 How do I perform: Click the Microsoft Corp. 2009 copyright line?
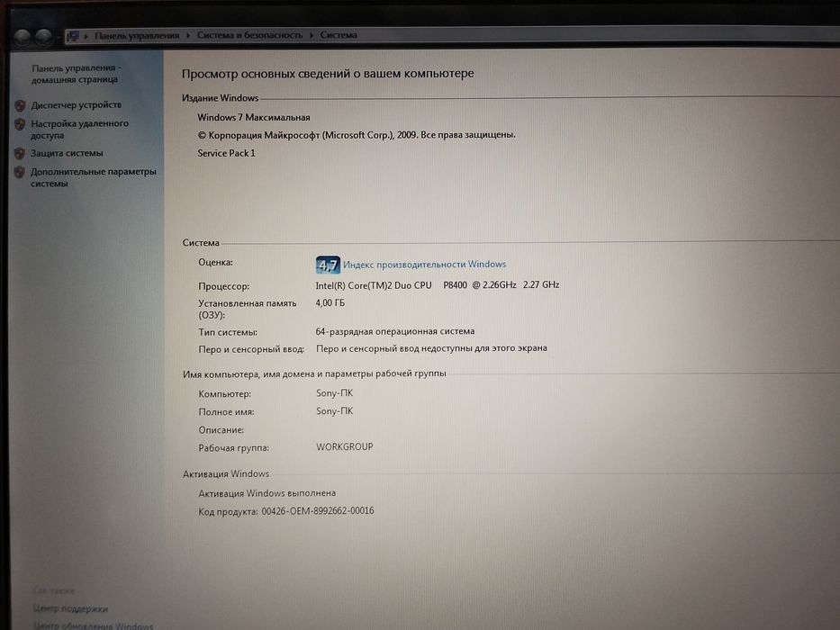tap(357, 135)
